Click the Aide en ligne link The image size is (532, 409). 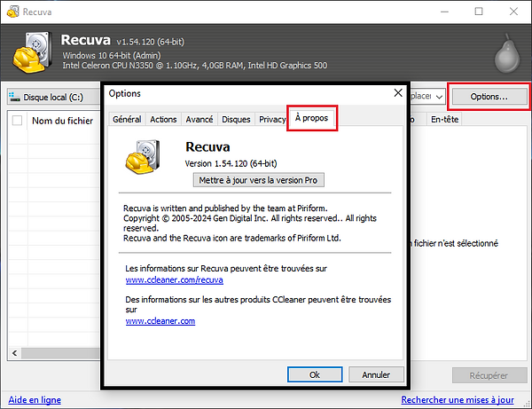click(35, 399)
